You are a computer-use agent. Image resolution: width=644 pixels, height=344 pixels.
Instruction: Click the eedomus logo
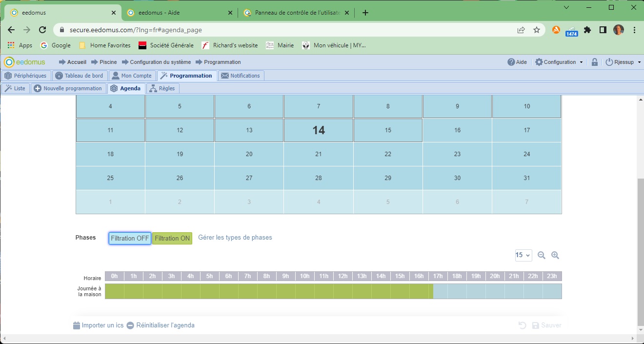(x=24, y=62)
